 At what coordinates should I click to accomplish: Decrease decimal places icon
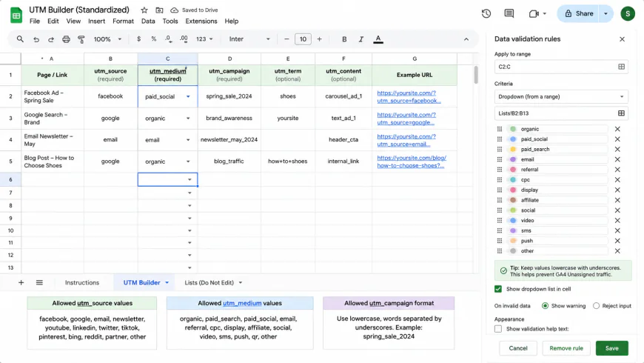pos(168,39)
